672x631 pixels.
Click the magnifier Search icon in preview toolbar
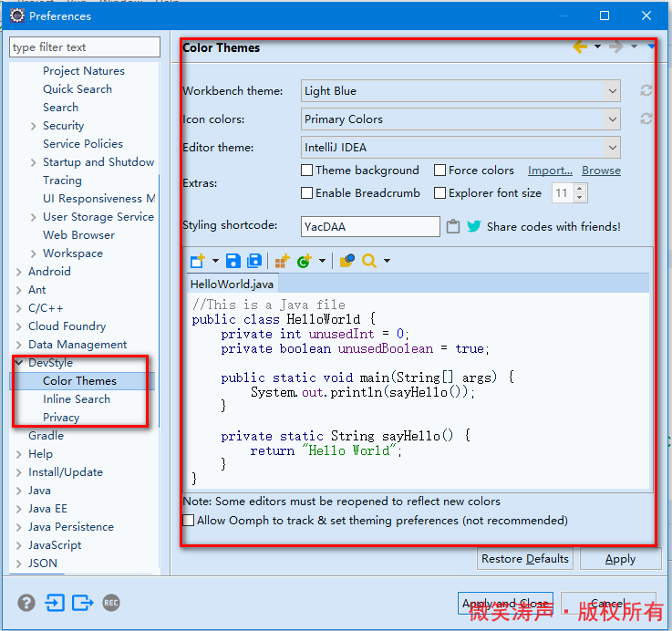tap(369, 261)
